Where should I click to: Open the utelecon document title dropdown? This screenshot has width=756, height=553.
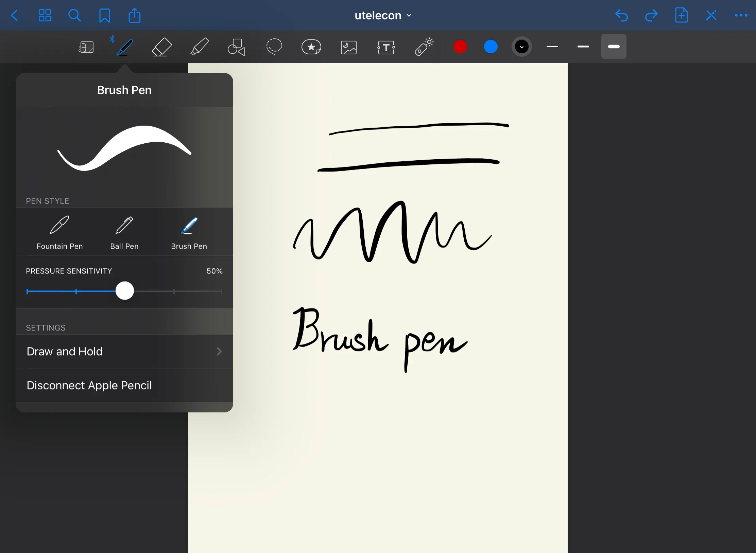[x=383, y=16]
